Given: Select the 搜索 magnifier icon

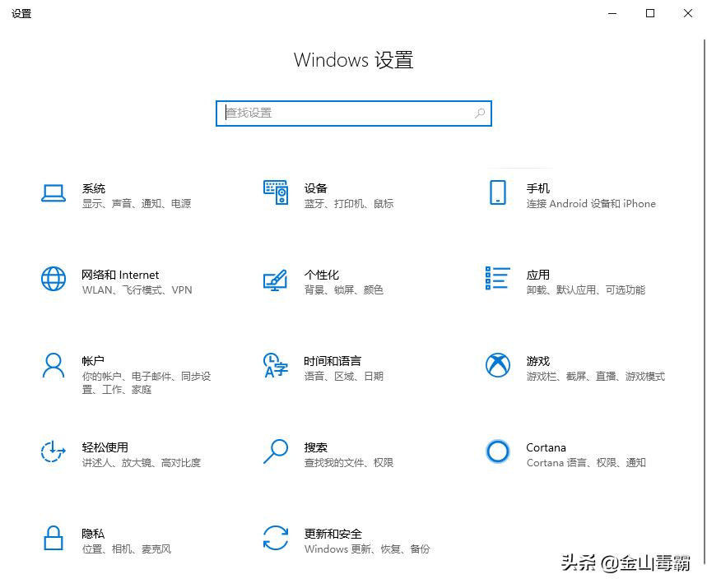Looking at the screenshot, I should 276,451.
